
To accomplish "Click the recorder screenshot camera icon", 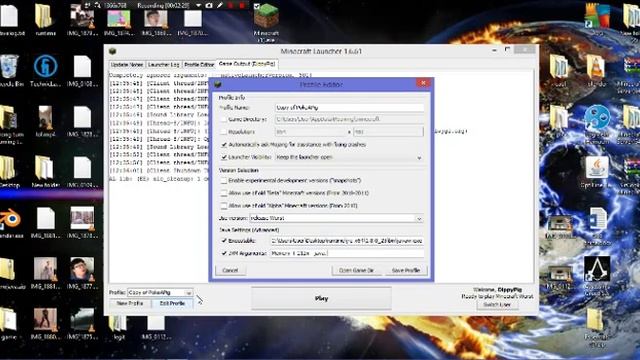I will 209,5.
